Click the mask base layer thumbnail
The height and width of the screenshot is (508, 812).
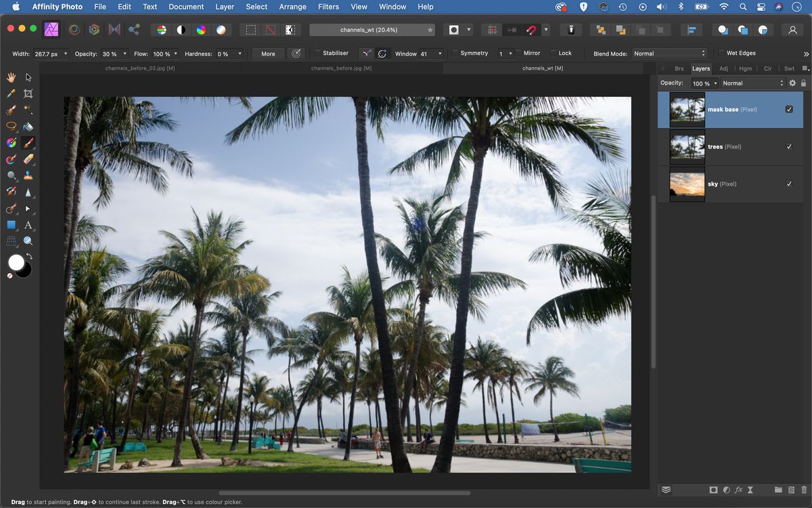coord(687,108)
